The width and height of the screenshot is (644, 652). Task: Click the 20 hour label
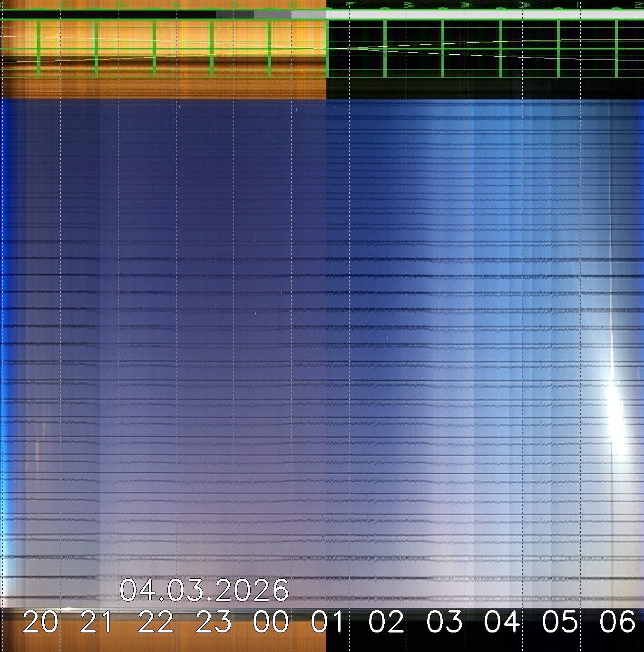tap(40, 622)
